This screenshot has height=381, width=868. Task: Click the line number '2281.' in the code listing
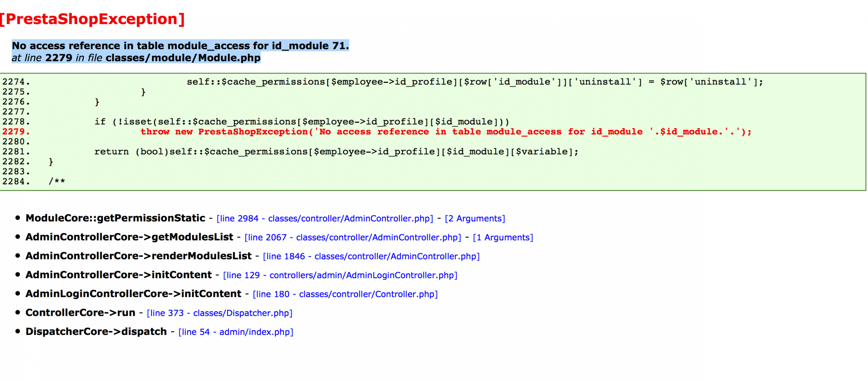16,152
